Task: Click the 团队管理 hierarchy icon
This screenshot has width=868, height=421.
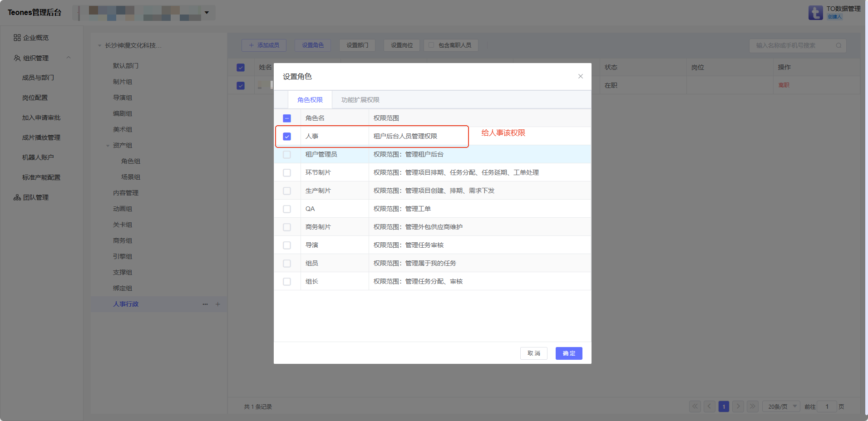Action: [17, 197]
